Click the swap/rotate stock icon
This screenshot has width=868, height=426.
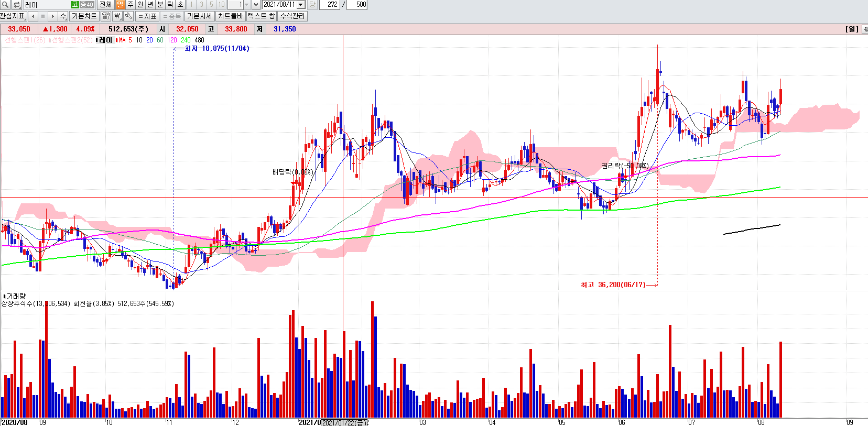[16, 5]
